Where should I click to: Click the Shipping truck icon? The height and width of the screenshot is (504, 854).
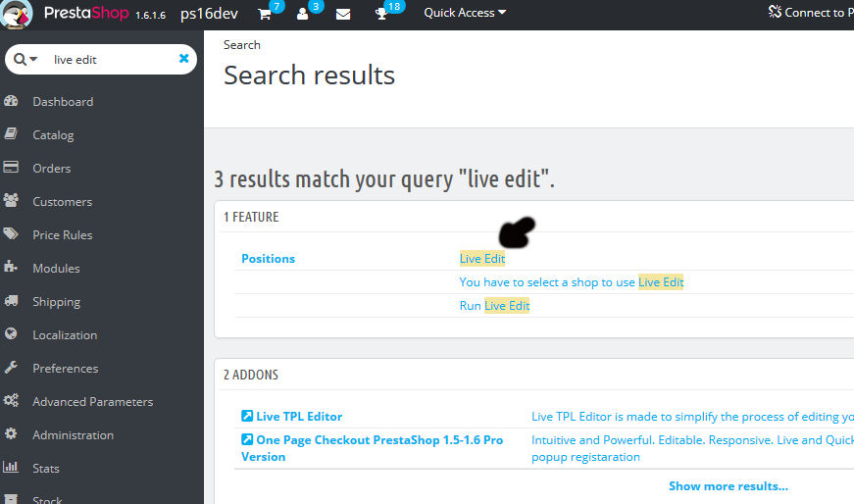pos(11,301)
